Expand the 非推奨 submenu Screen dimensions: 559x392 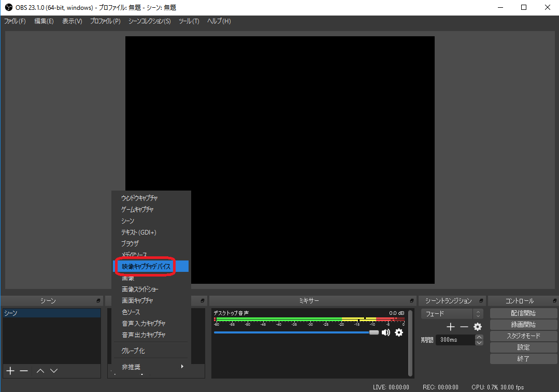(151, 367)
